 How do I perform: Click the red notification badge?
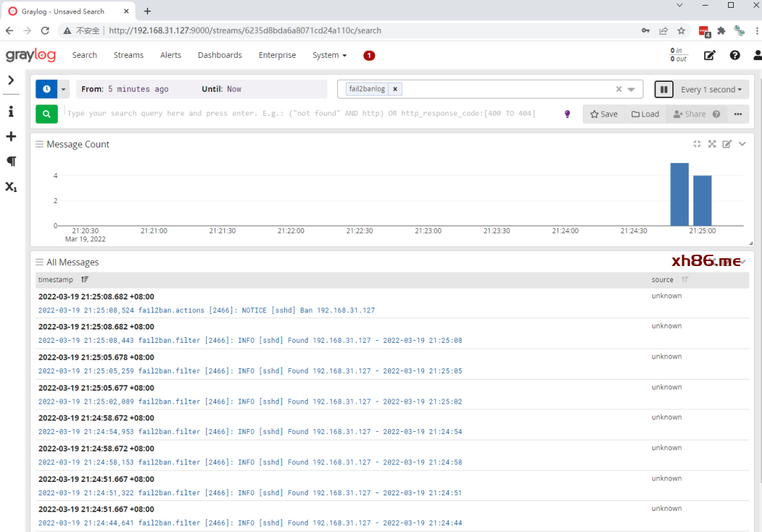369,56
